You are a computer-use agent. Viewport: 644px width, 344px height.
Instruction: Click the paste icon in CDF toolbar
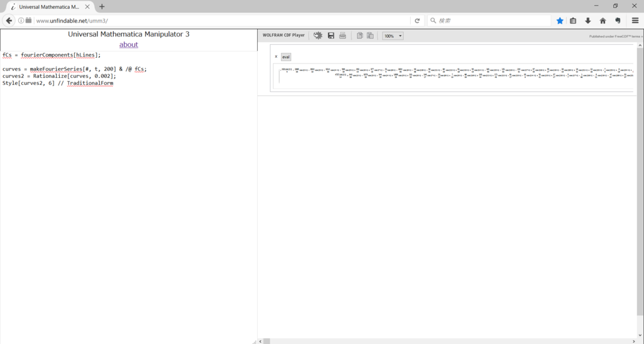[x=370, y=36]
